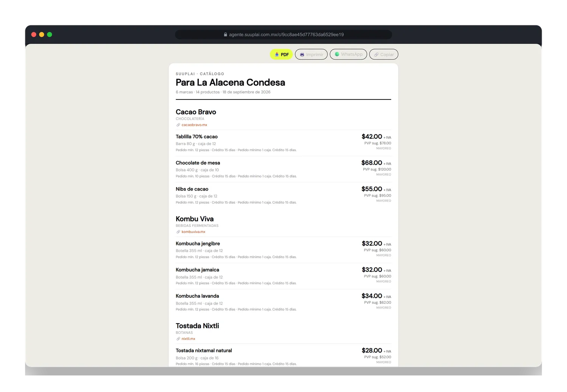Click the BEBIDAS FERMENTADAS category label
This screenshot has height=392, width=567.
[197, 226]
